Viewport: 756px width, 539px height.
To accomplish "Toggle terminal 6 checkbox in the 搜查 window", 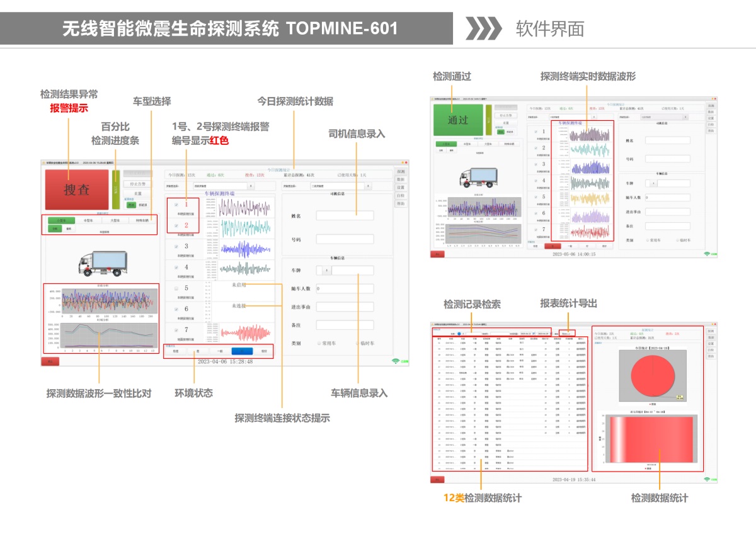I will (176, 309).
